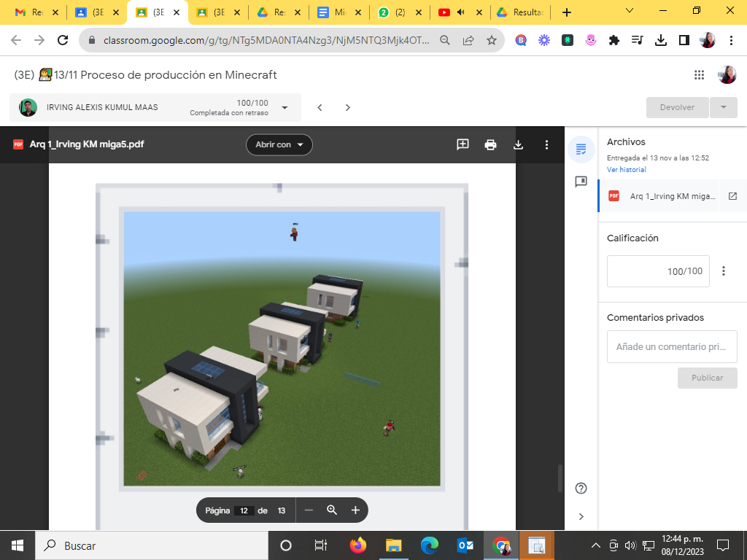747x560 pixels.
Task: Open the zoom magnifier in address bar
Action: tap(445, 41)
